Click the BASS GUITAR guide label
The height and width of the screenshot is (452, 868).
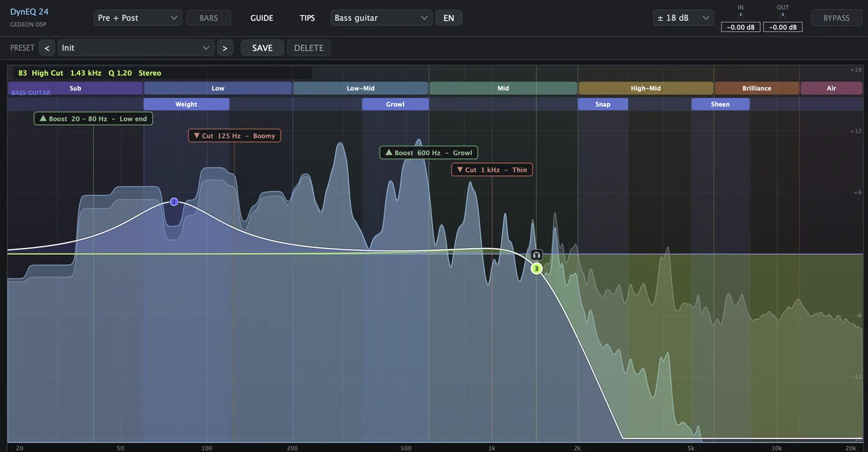pos(31,93)
